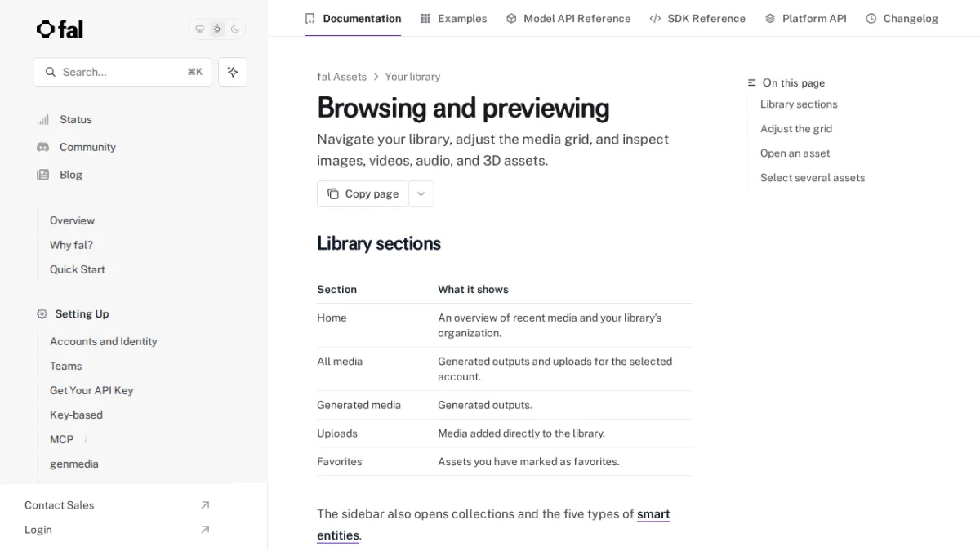Viewport: 980px width, 551px height.
Task: Click the Setting Up gear icon
Action: pos(42,313)
